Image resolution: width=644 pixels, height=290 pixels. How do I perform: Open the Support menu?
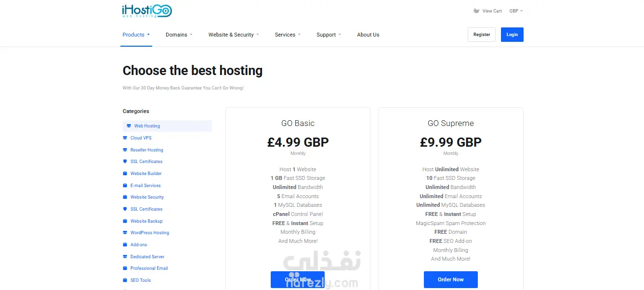pos(329,35)
